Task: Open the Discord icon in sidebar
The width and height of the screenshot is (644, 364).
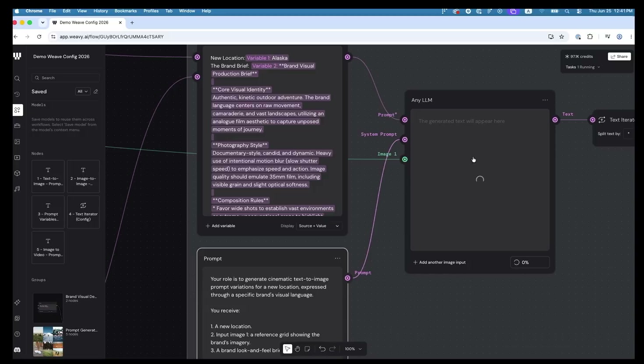Action: pos(17,350)
